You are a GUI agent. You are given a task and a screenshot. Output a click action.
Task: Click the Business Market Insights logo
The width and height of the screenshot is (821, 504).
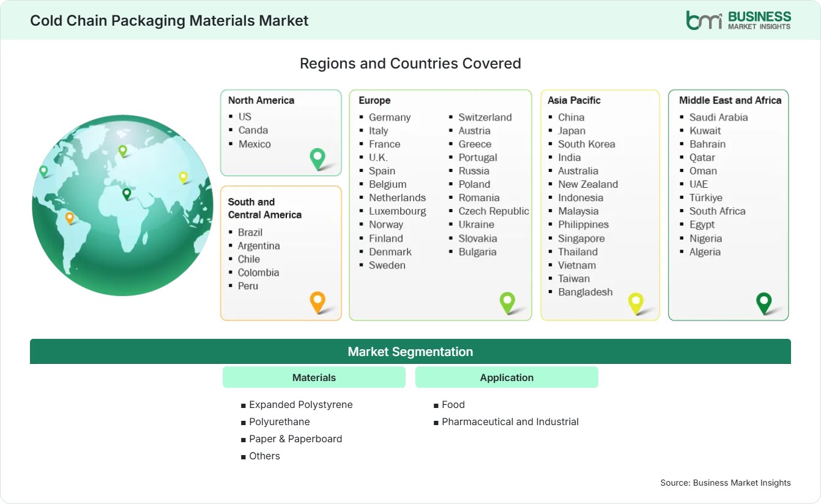(738, 20)
